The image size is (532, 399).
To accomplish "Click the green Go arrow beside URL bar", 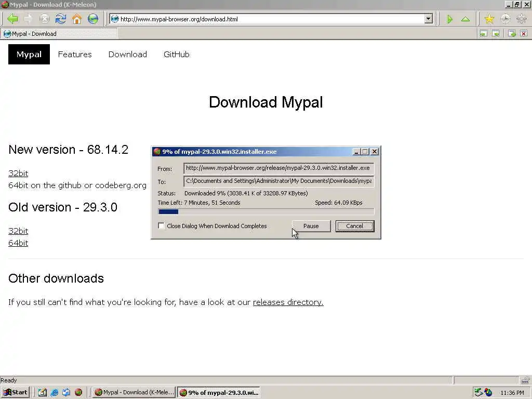I will click(x=449, y=19).
